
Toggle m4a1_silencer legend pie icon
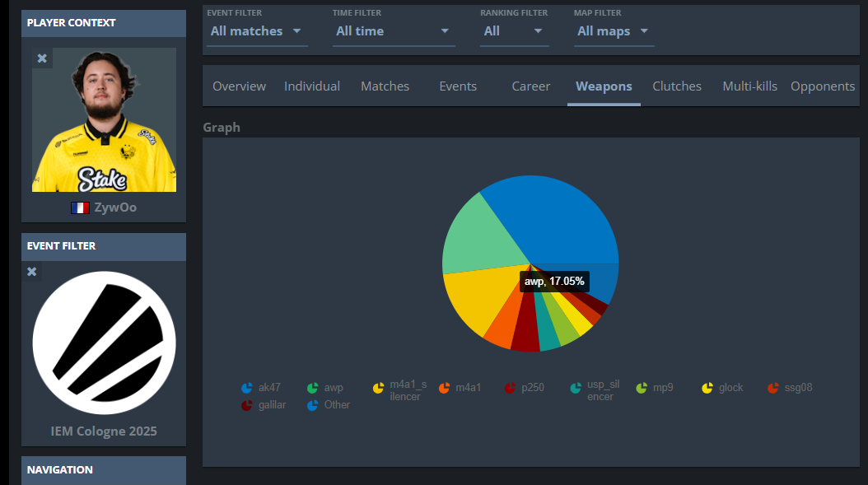[x=378, y=388]
